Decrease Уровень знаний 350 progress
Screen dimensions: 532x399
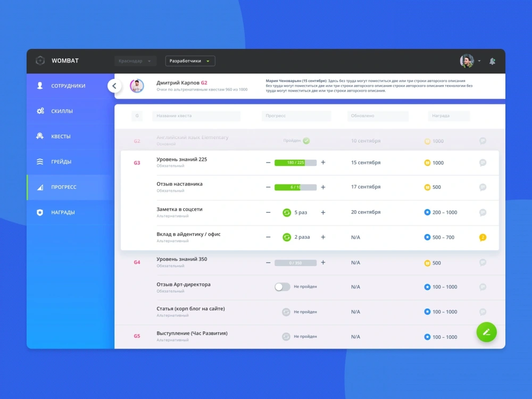pyautogui.click(x=268, y=263)
